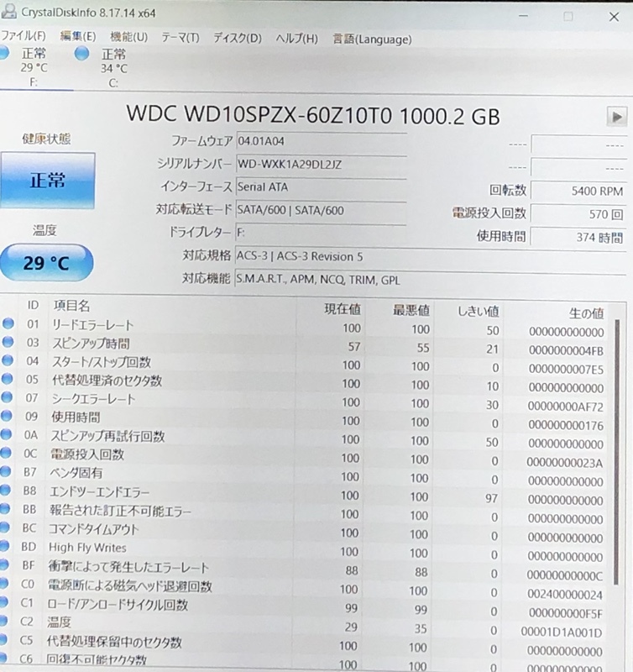The height and width of the screenshot is (672, 633).
Task: Click the SATA/600 transfer mode field
Action: [321, 211]
